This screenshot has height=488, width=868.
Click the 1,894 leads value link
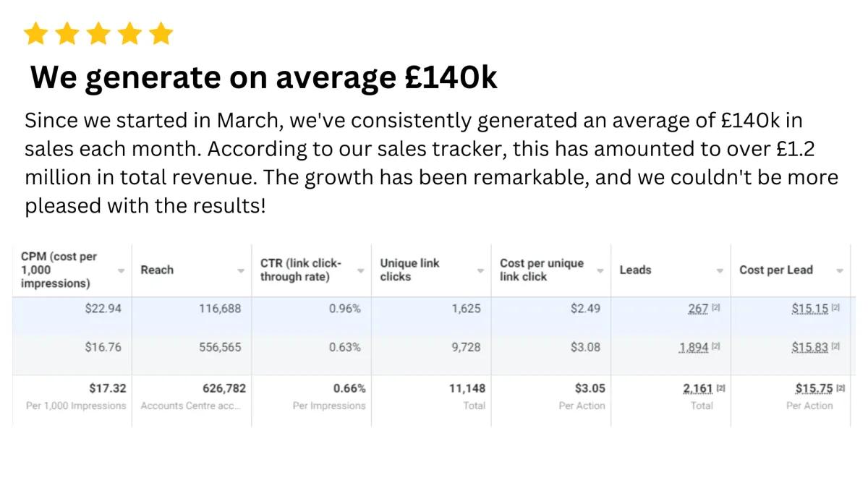[x=694, y=347]
